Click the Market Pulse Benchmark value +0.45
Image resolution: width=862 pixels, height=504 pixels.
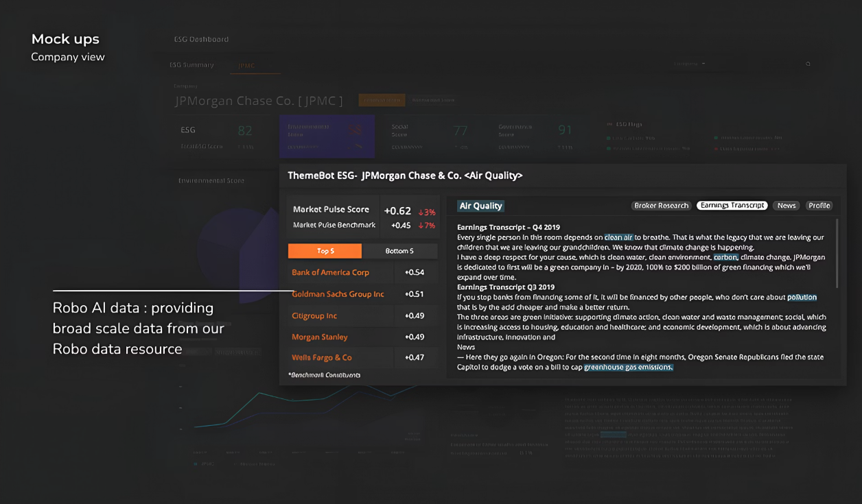pos(401,226)
